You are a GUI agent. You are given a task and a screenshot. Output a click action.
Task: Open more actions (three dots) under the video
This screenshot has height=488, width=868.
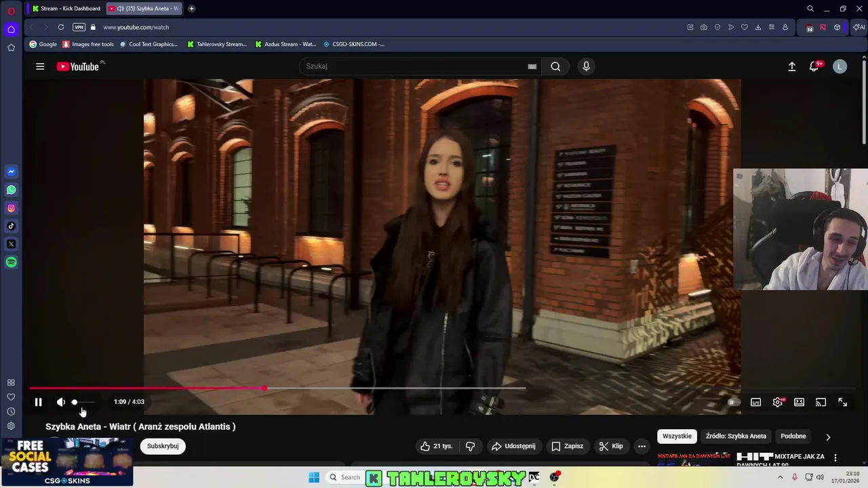click(x=642, y=446)
